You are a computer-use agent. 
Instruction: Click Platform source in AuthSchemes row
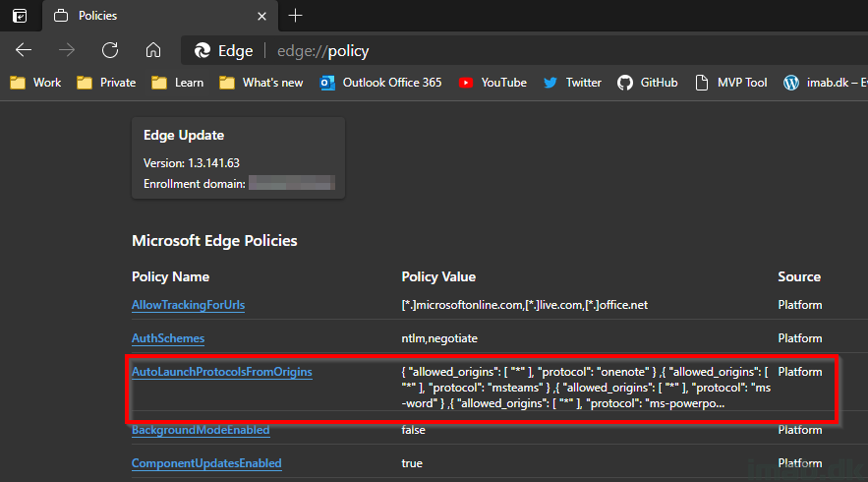click(800, 338)
